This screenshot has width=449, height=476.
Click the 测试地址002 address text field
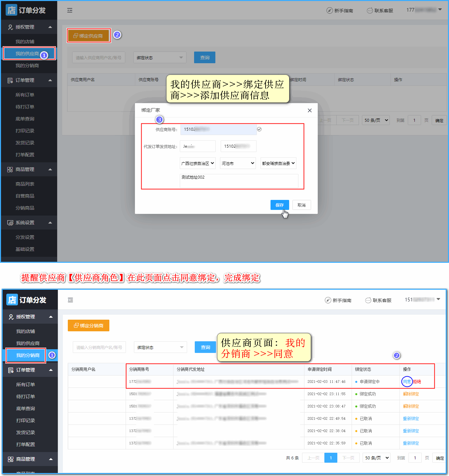[x=239, y=181]
